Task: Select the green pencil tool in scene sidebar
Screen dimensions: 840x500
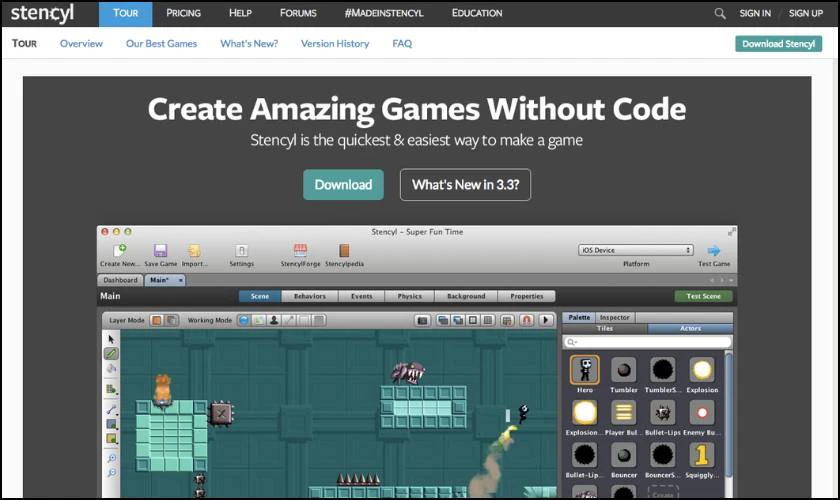Action: (111, 354)
